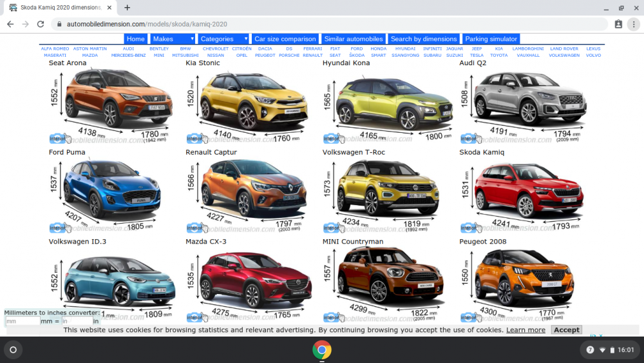The height and width of the screenshot is (363, 644).
Task: Open the Kia Stonic interior view icon
Action: (197, 139)
